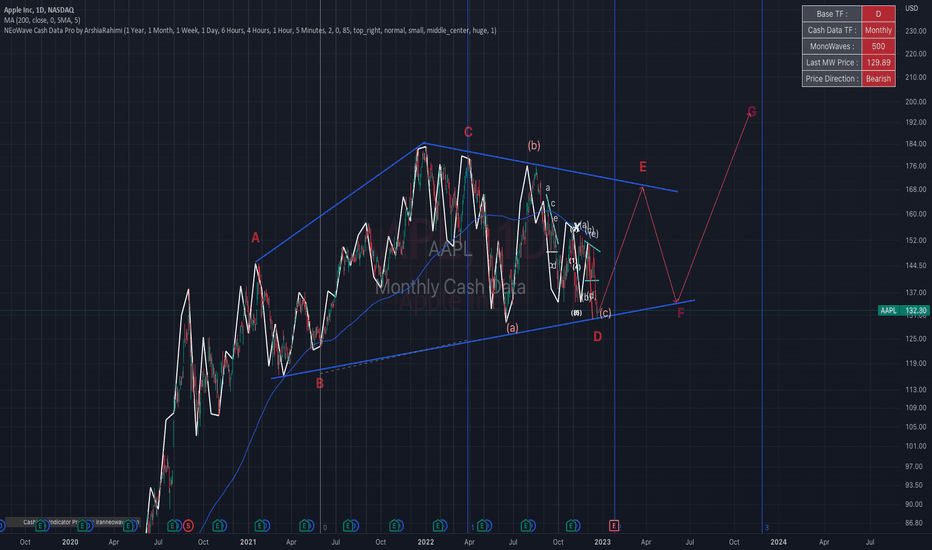Click the 200.00 price axis label
Viewport: 932px width, 550px height.
915,102
